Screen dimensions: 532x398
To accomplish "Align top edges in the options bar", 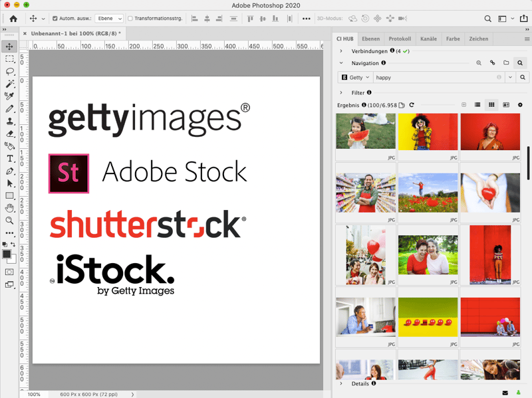I will point(251,19).
